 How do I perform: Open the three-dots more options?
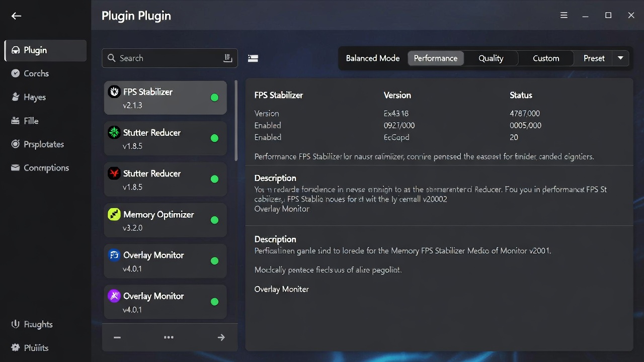point(169,337)
